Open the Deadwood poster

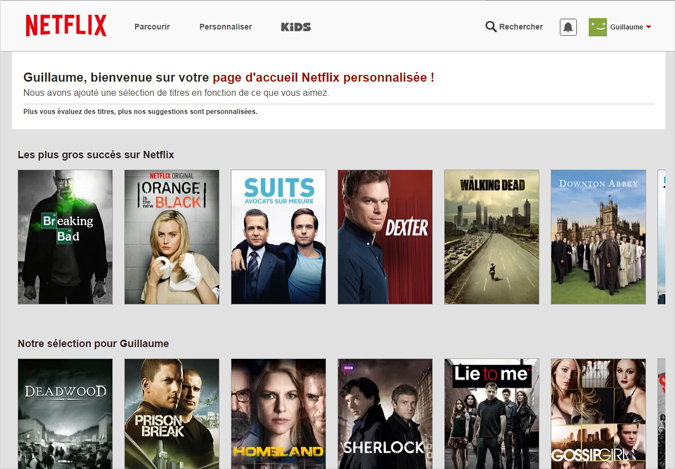65,413
